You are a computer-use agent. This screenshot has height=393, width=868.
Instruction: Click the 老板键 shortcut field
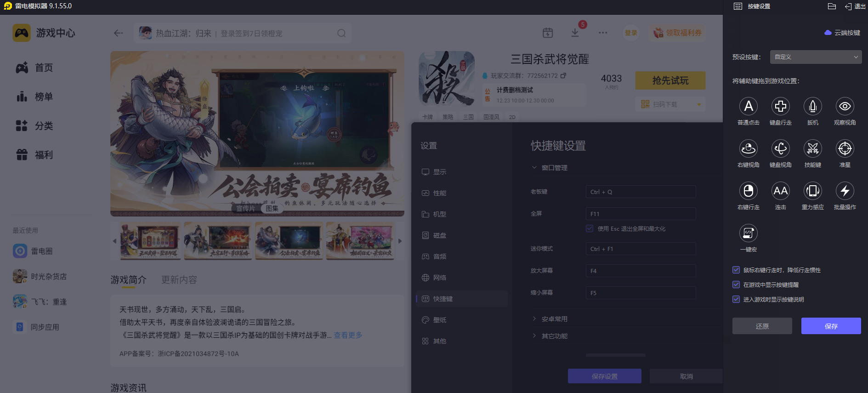(641, 192)
